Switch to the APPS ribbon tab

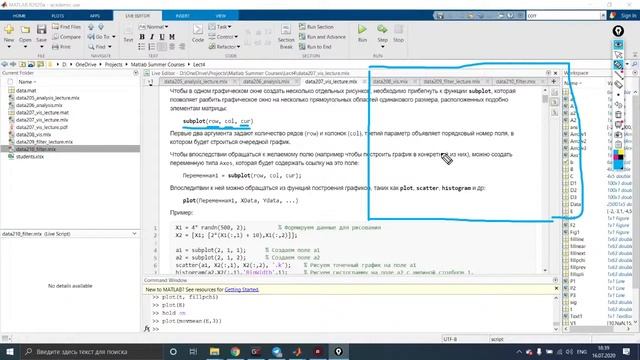95,16
